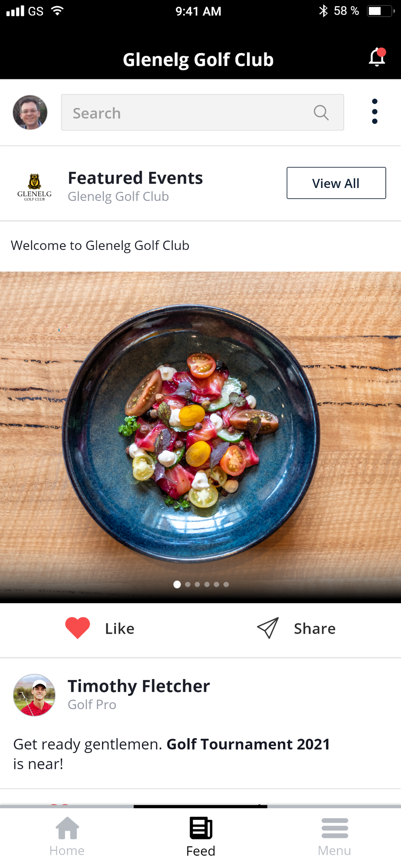
Task: Focus the Search input field
Action: tap(202, 112)
